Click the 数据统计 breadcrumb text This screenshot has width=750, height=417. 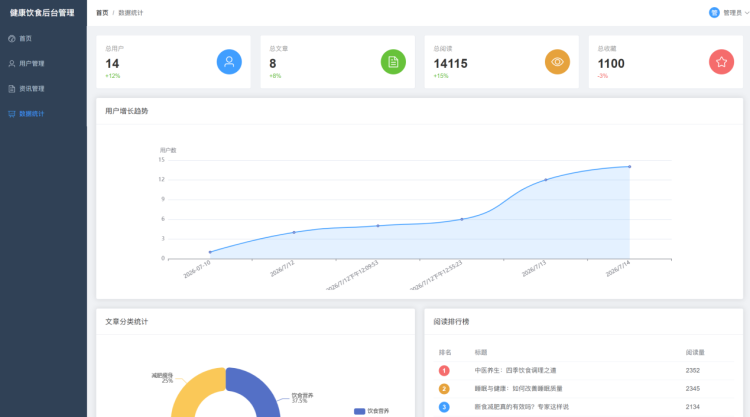pyautogui.click(x=131, y=13)
